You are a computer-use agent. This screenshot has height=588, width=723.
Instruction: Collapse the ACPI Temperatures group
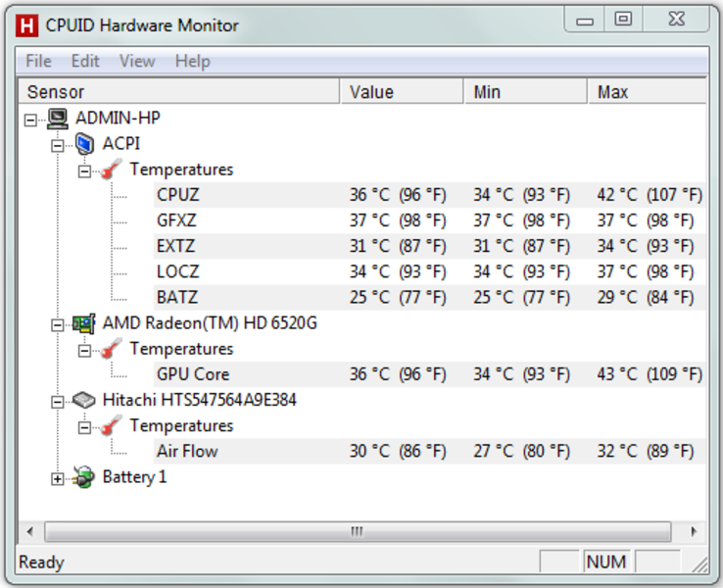coord(84,171)
